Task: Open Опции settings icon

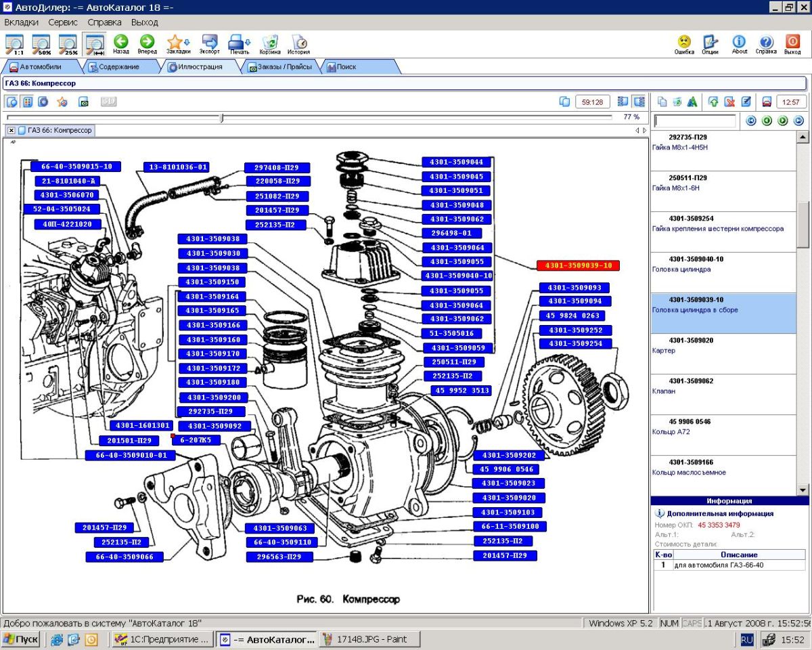Action: click(710, 44)
